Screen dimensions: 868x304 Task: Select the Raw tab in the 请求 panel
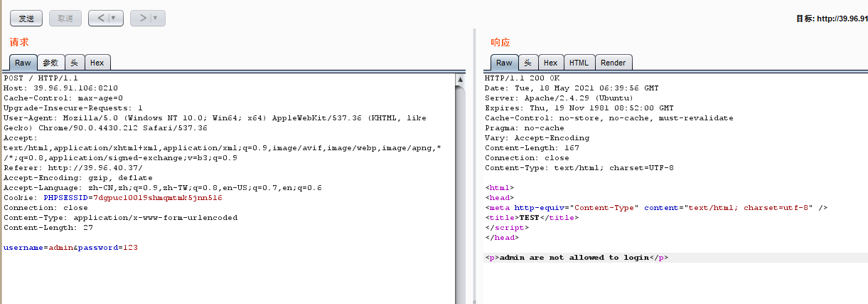point(23,63)
